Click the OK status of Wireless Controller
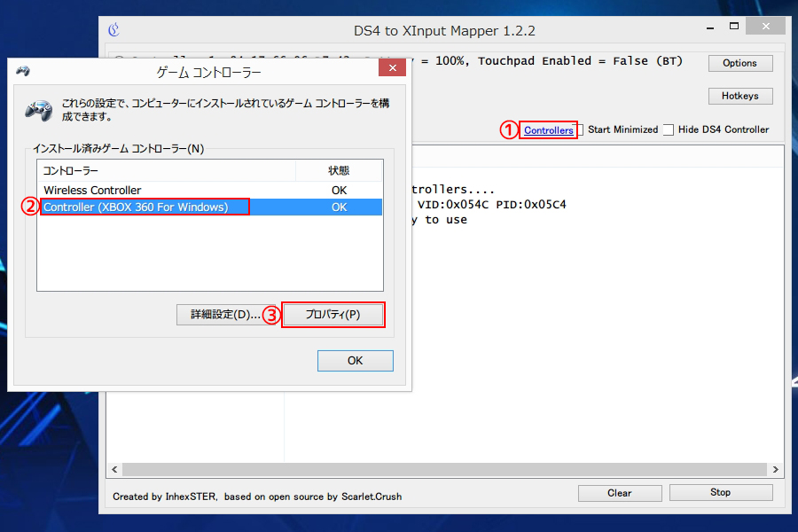798x532 pixels. click(339, 191)
